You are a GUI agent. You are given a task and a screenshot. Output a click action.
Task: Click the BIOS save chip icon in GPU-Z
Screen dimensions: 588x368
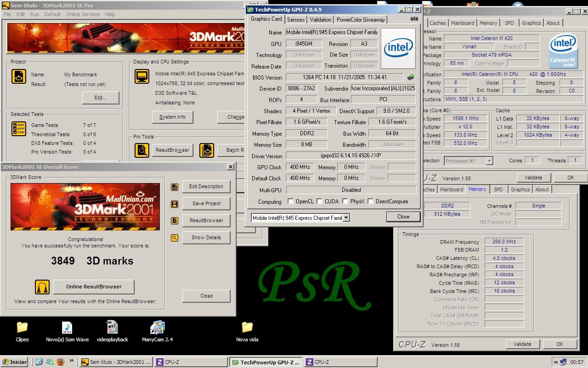[411, 77]
